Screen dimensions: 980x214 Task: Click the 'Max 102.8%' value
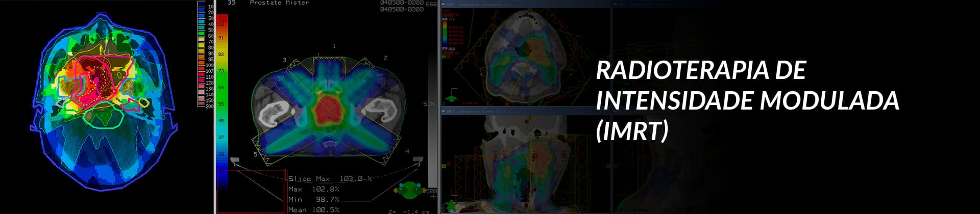(313, 189)
